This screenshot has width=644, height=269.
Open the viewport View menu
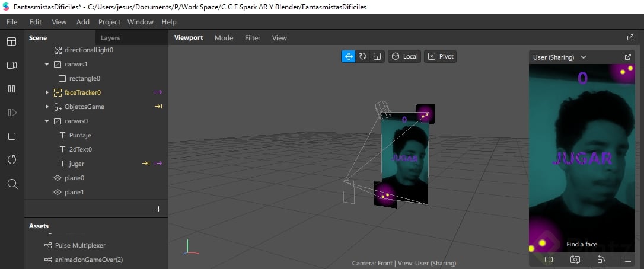(x=279, y=38)
